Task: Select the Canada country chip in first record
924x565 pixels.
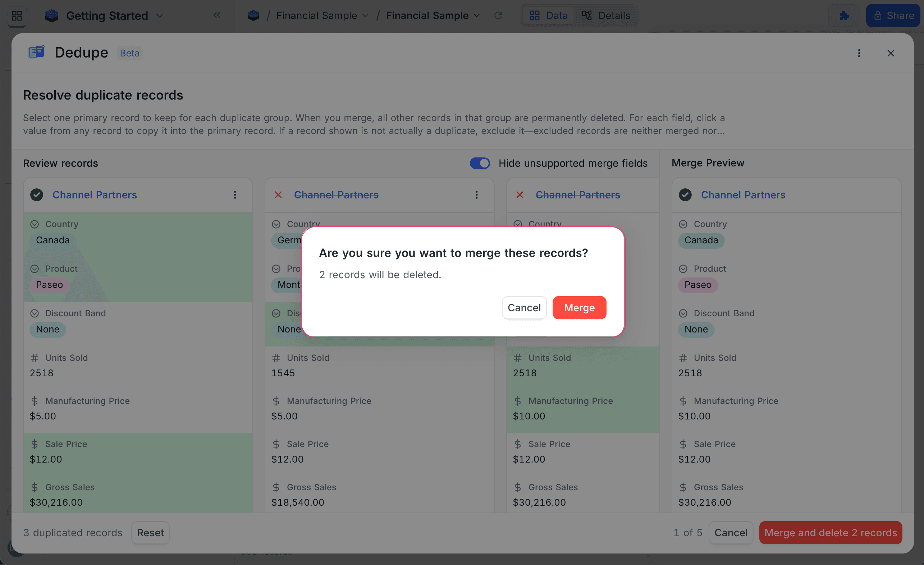Action: [53, 240]
